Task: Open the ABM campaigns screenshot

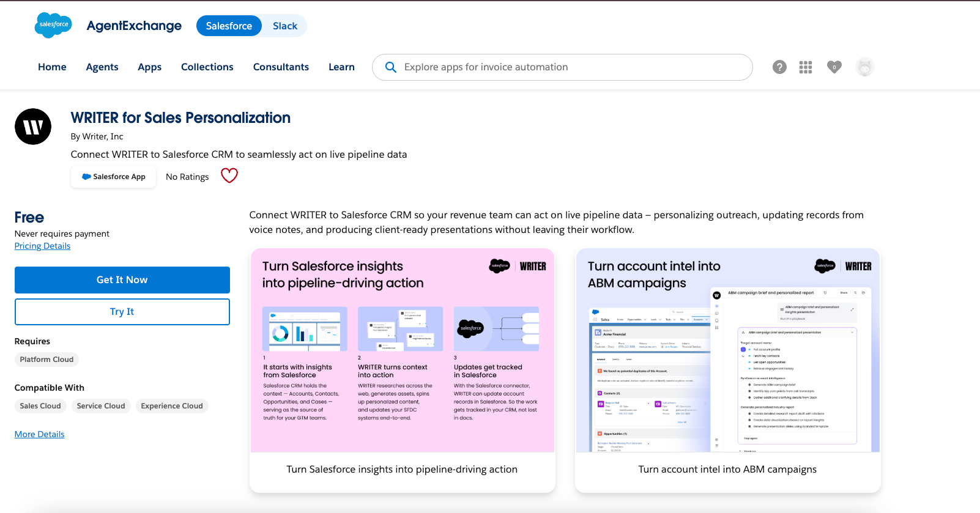Action: pos(728,350)
